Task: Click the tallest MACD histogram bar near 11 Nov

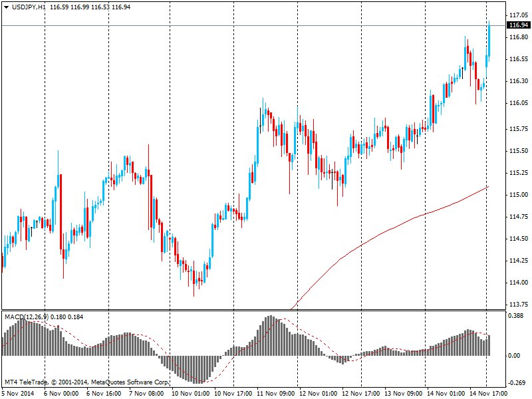Action: pos(271,336)
